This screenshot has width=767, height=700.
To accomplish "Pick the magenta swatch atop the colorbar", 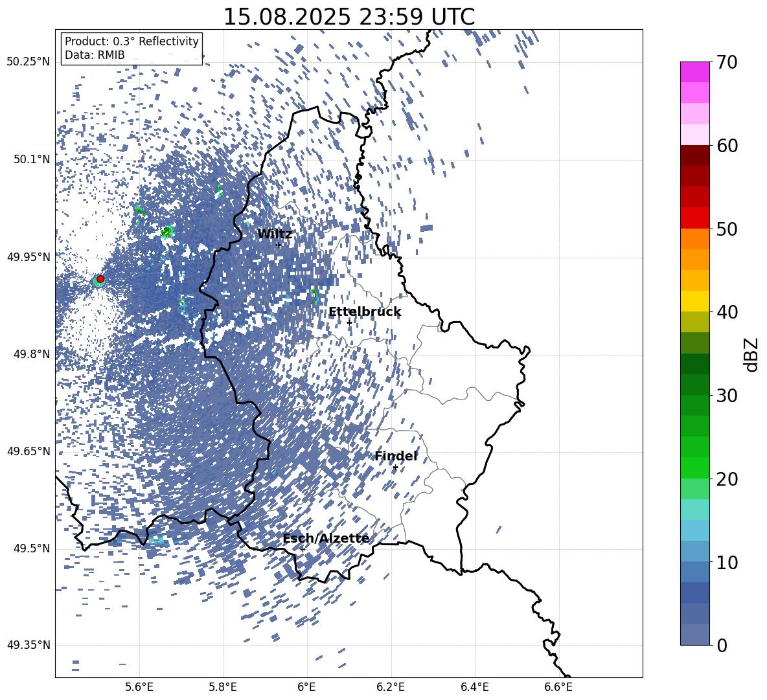I will 695,72.
